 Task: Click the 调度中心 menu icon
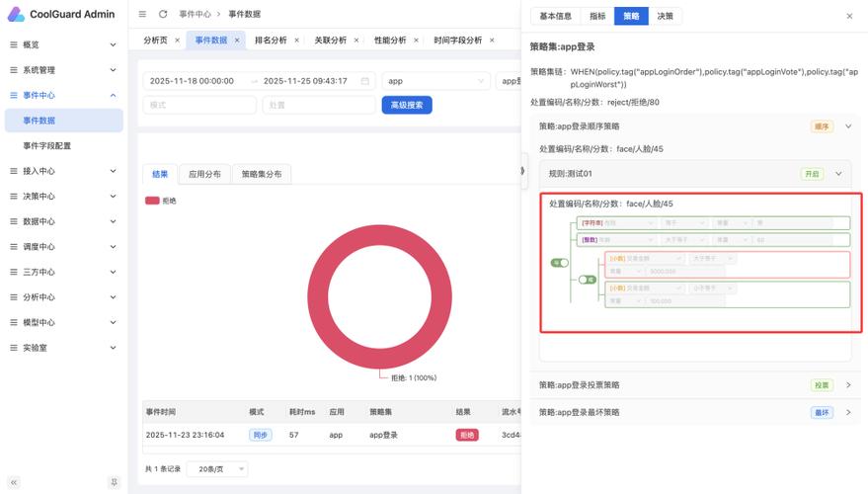[x=14, y=246]
